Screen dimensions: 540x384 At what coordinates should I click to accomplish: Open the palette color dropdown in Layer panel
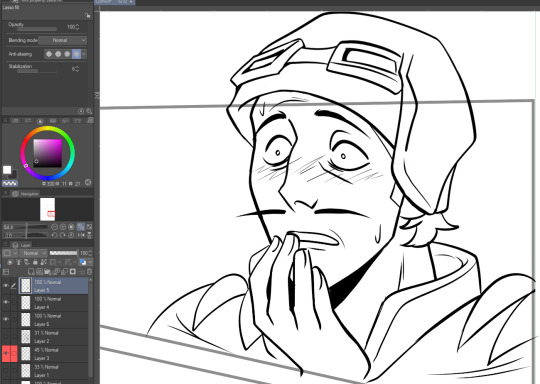tap(10, 253)
